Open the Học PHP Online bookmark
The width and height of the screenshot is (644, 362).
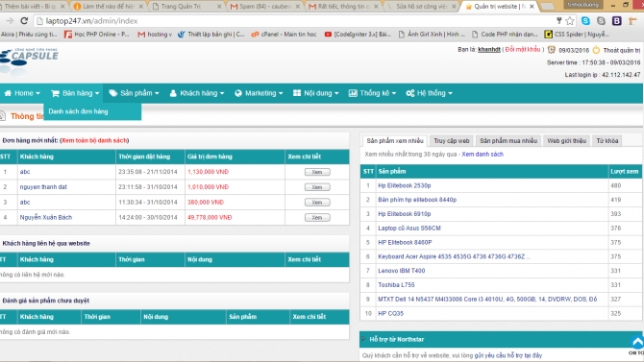(97, 35)
